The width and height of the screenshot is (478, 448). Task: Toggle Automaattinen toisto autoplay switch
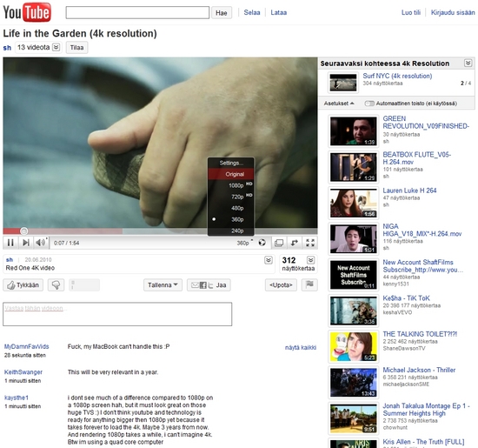point(369,104)
